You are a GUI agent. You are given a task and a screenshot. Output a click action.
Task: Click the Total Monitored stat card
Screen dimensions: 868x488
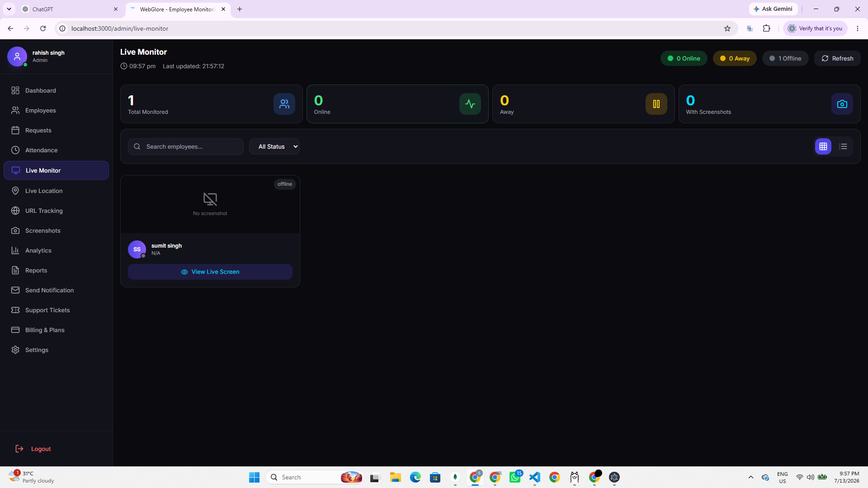click(x=212, y=104)
